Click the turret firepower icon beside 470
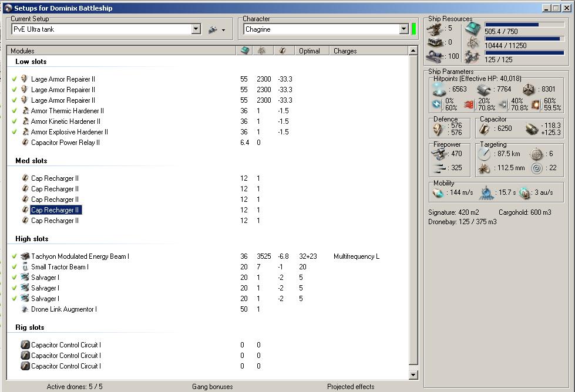This screenshot has width=575, height=392. pyautogui.click(x=439, y=154)
